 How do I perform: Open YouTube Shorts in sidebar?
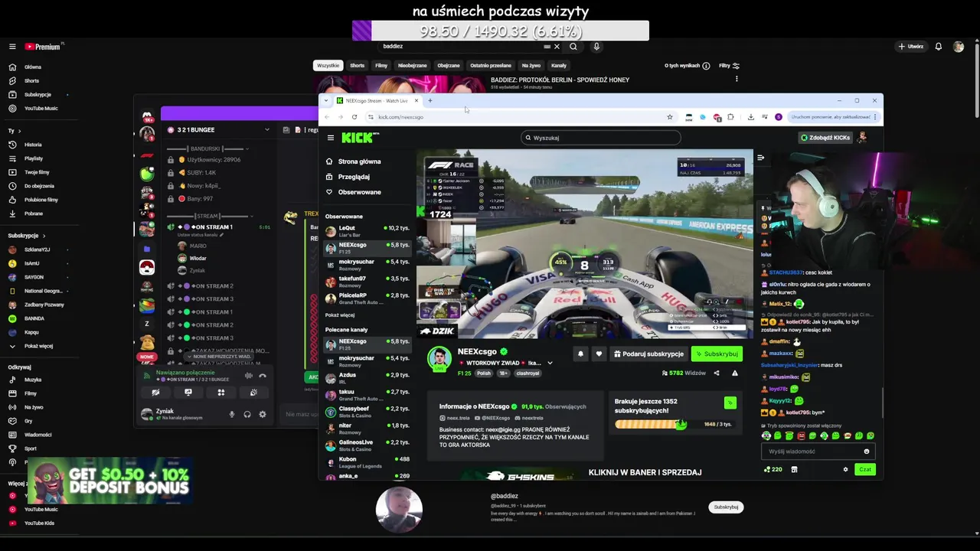point(31,80)
